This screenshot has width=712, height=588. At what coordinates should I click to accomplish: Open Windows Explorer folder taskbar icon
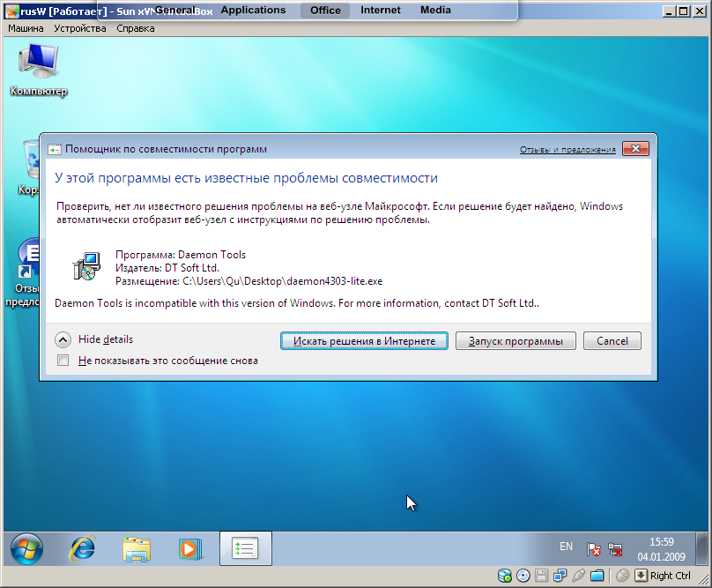tap(137, 548)
